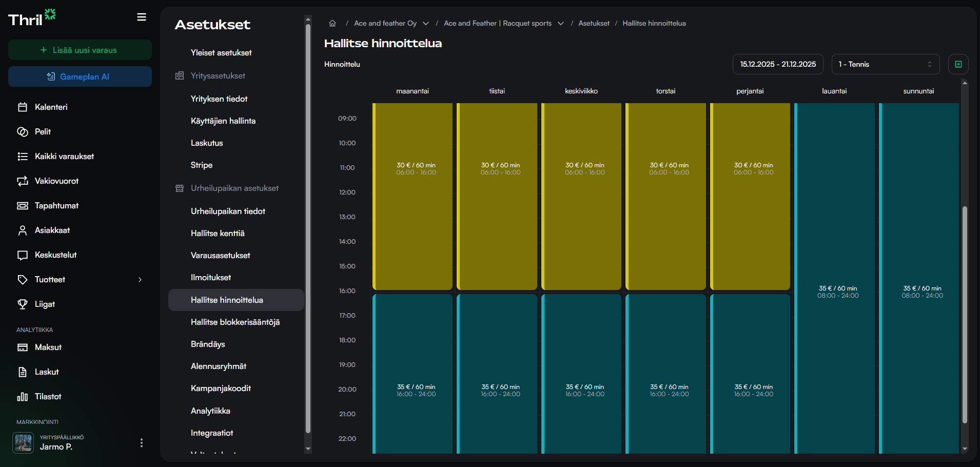Open the home breadcrumb icon

pyautogui.click(x=332, y=23)
